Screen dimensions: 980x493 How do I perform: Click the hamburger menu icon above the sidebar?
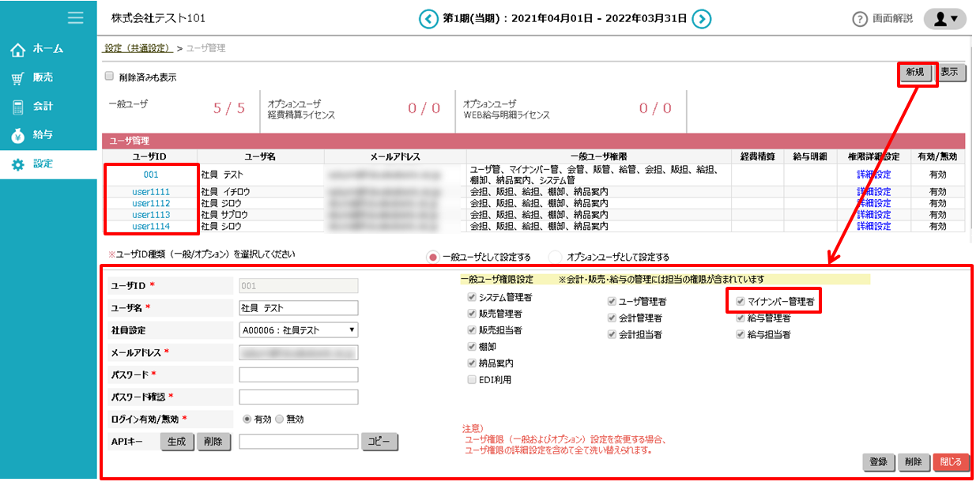75,18
